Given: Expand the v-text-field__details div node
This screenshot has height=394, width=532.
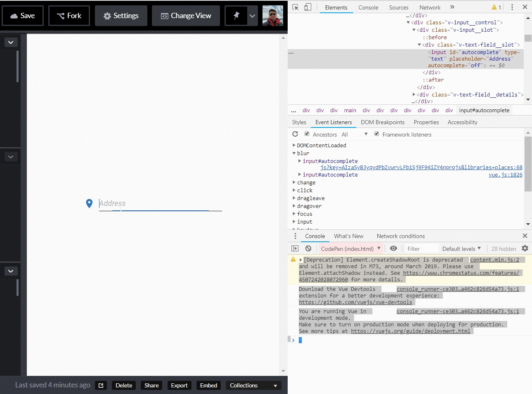Looking at the screenshot, I should coord(414,95).
